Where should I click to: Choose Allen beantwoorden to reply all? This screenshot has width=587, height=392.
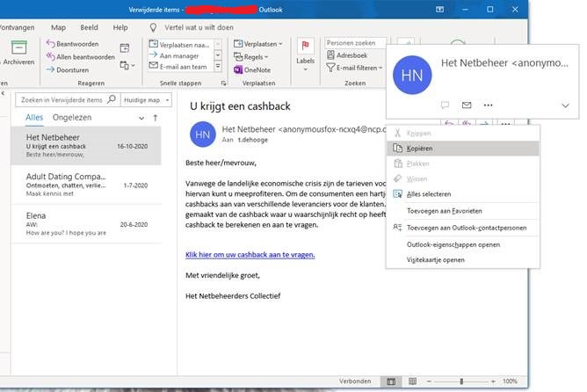pyautogui.click(x=81, y=57)
